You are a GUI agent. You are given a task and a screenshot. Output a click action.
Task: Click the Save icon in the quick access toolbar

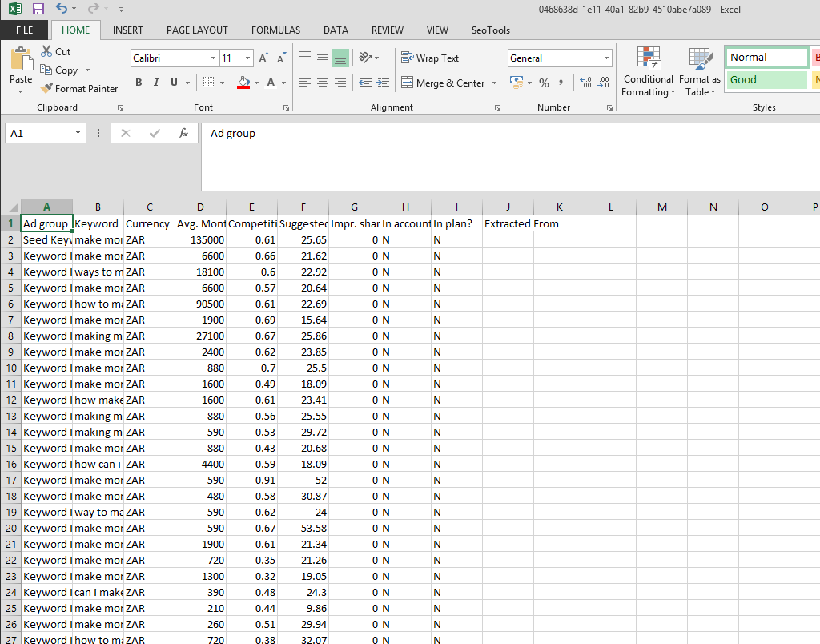click(38, 9)
